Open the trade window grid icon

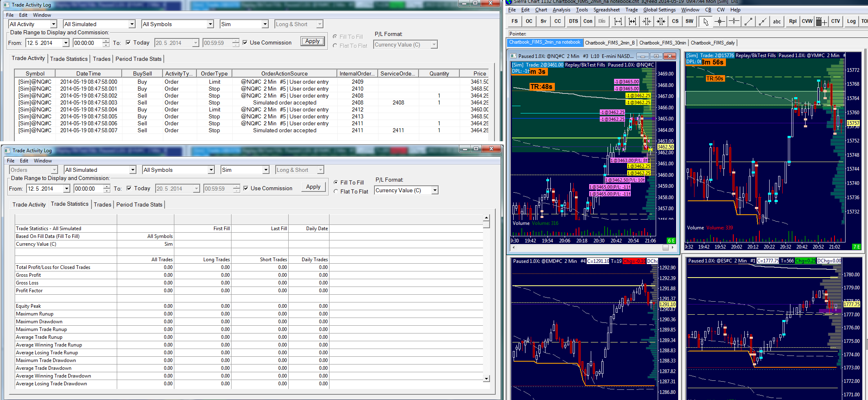point(821,22)
